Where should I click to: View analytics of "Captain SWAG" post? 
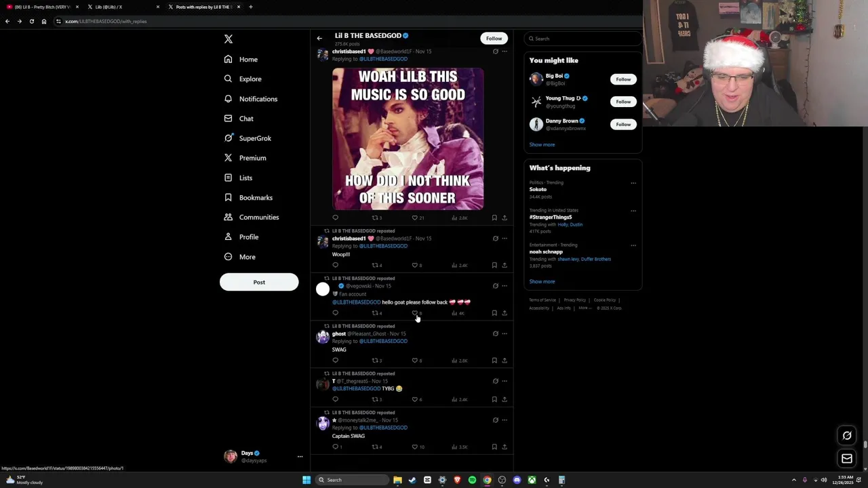point(459,447)
